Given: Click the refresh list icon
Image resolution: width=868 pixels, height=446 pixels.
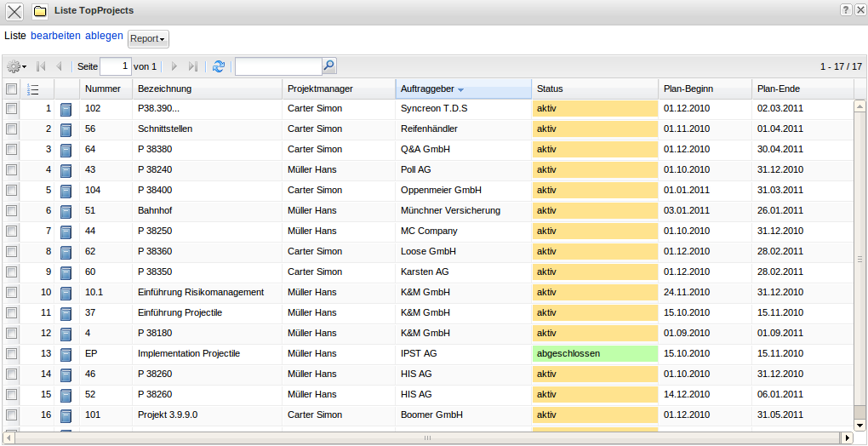Looking at the screenshot, I should pyautogui.click(x=219, y=66).
